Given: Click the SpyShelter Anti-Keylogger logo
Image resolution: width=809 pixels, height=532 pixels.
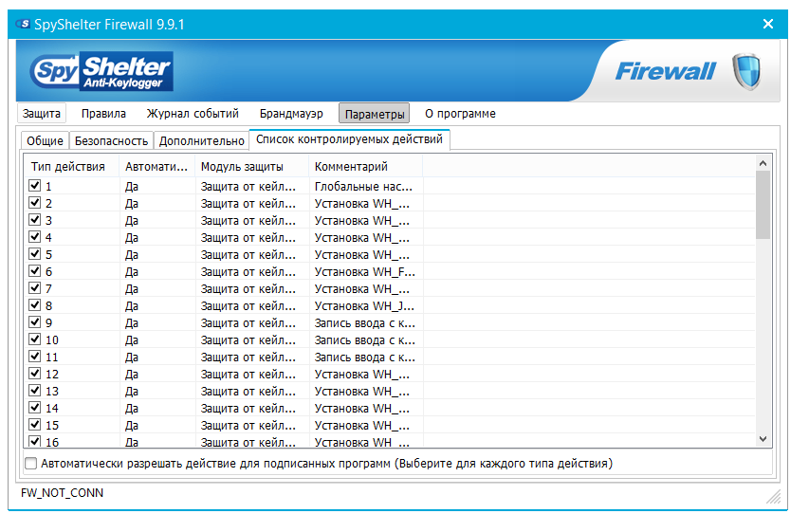Looking at the screenshot, I should tap(101, 71).
